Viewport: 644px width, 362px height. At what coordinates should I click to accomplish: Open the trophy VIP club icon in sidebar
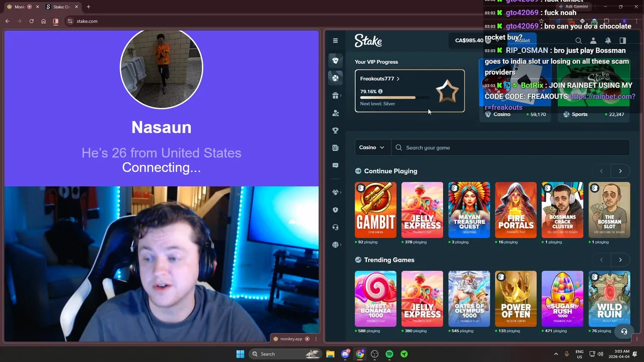click(x=336, y=131)
